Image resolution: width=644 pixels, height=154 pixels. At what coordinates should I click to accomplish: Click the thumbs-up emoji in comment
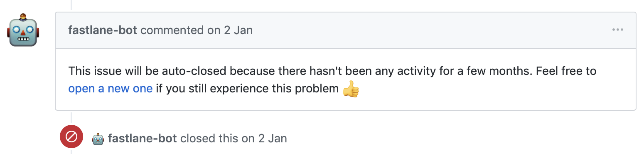point(351,89)
